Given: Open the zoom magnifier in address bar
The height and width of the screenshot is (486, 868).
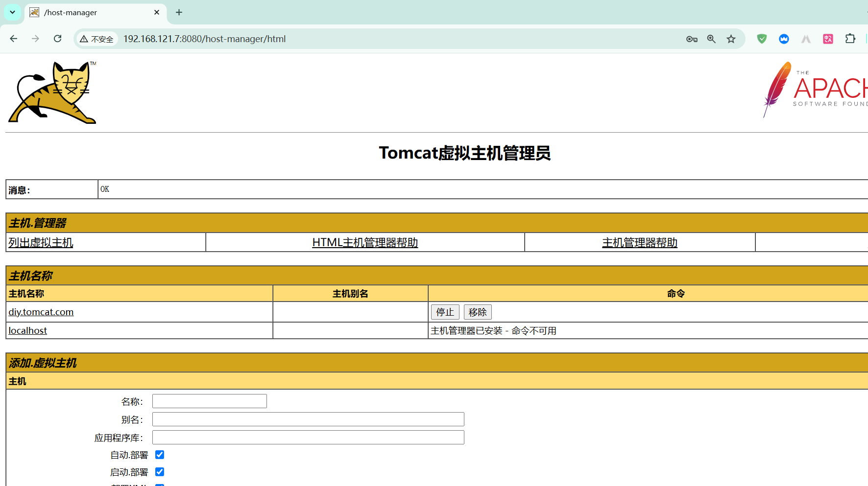Looking at the screenshot, I should click(x=711, y=39).
